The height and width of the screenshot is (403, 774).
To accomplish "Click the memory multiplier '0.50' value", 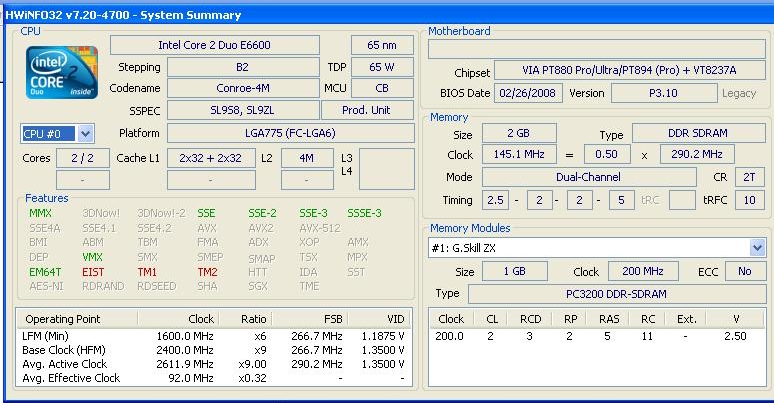I will (x=607, y=154).
